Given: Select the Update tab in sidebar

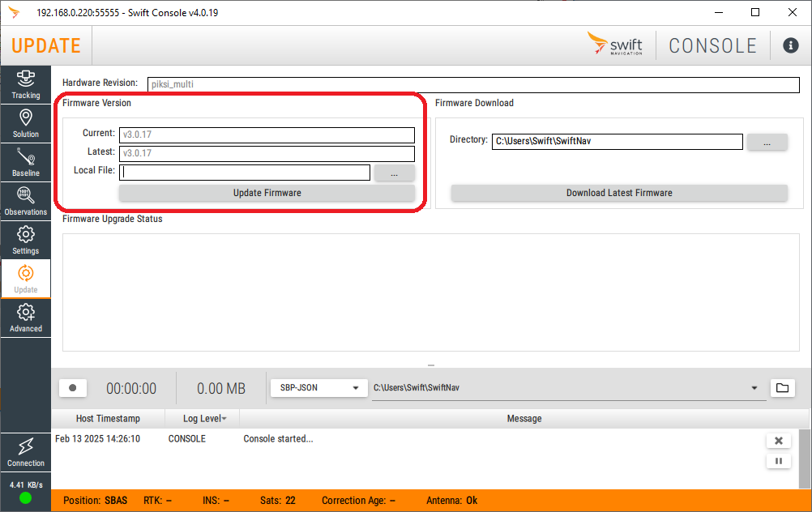Looking at the screenshot, I should 25,279.
